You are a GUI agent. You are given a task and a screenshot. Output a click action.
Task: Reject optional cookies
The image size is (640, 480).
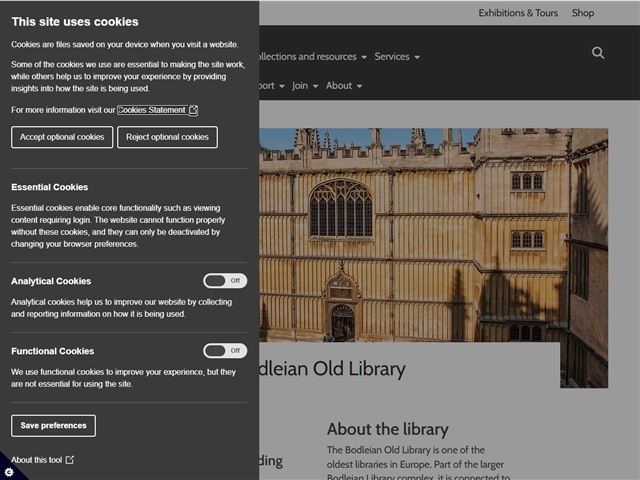click(x=167, y=137)
